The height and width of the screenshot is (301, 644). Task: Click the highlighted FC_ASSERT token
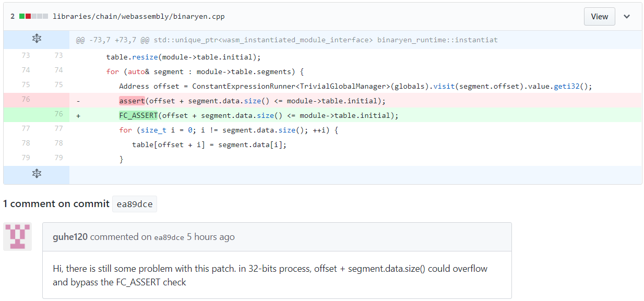[138, 115]
